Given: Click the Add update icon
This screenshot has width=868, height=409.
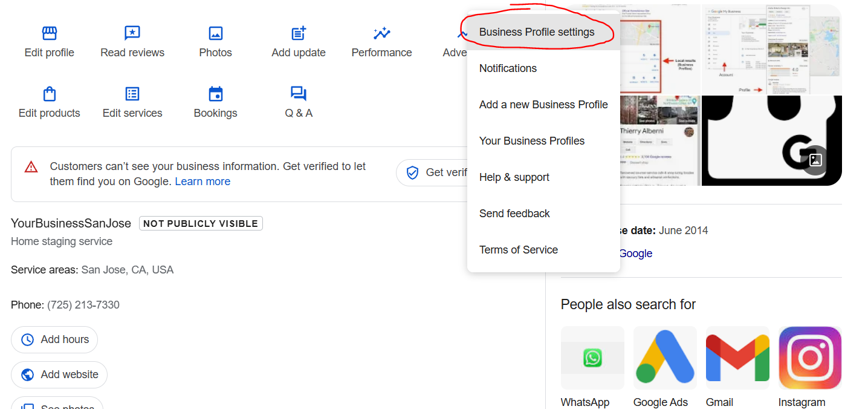Looking at the screenshot, I should coord(299,33).
